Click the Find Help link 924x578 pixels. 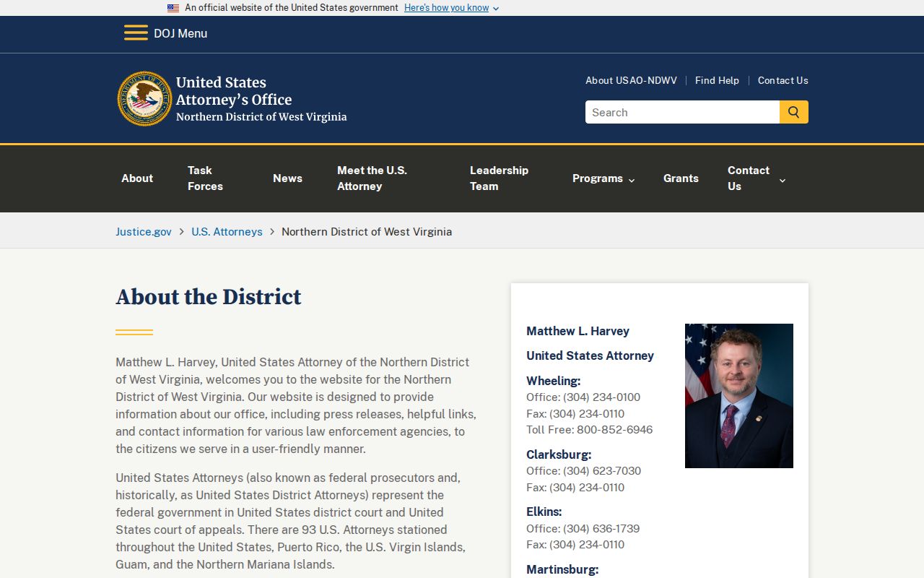[717, 80]
